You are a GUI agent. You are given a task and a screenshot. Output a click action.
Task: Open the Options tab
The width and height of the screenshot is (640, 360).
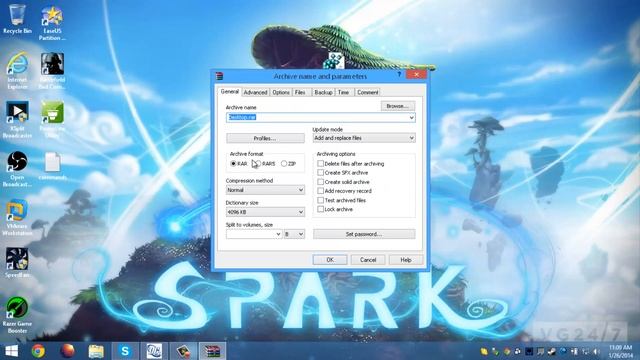[281, 93]
